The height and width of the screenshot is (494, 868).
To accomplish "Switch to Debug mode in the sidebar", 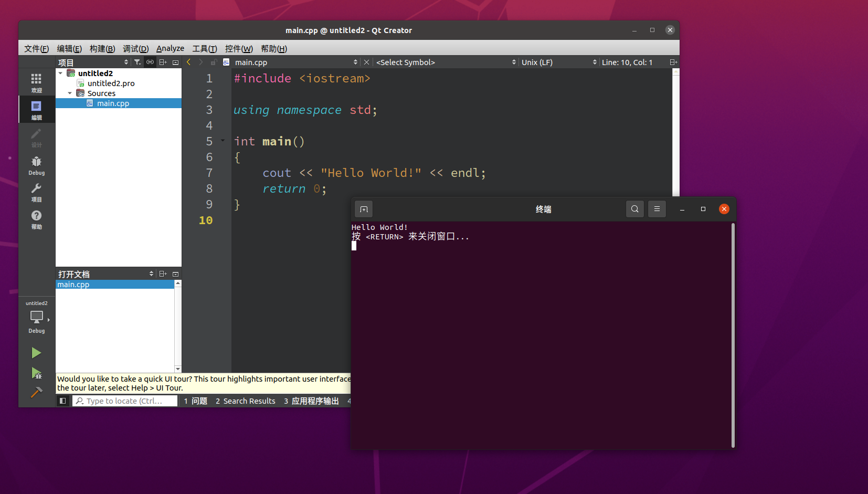I will coord(36,165).
